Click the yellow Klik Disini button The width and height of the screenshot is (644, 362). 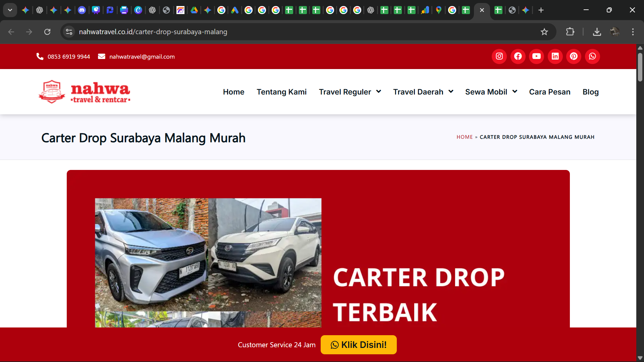[358, 345]
